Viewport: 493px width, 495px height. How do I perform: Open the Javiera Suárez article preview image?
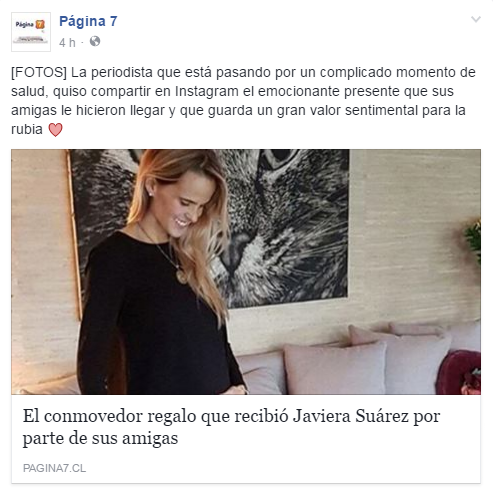tap(246, 272)
